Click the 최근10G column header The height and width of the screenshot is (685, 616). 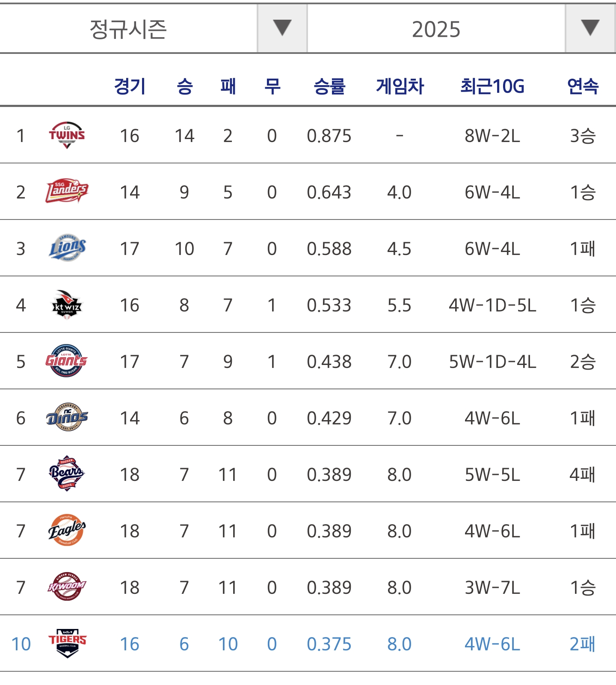[492, 86]
